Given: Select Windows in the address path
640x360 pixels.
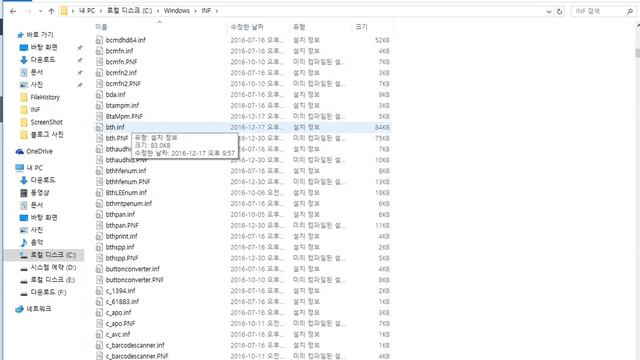Looking at the screenshot, I should click(x=177, y=11).
